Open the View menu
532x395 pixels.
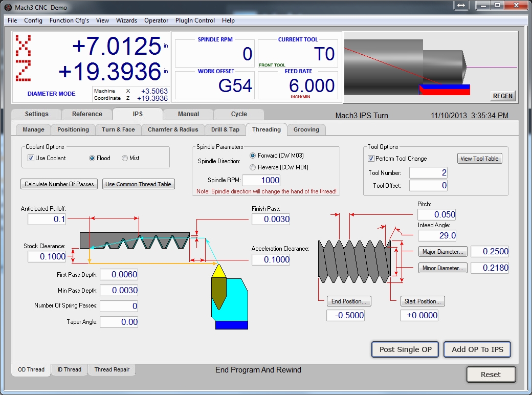102,20
